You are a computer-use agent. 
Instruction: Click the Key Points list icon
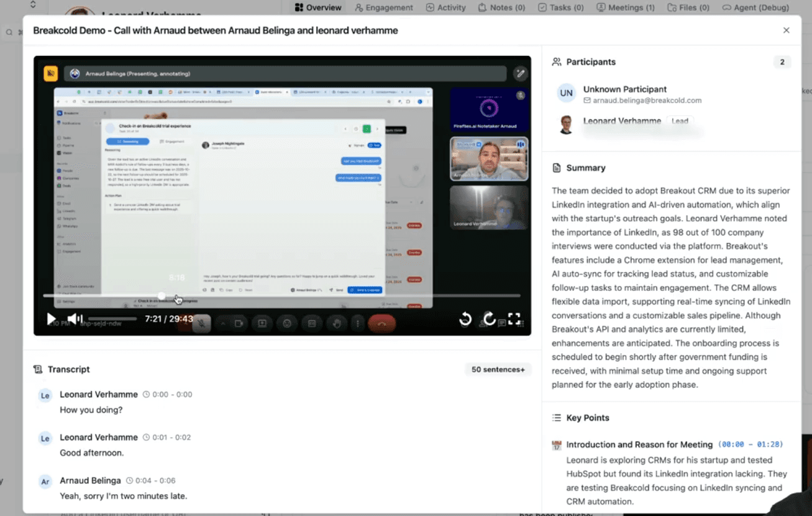pyautogui.click(x=557, y=418)
